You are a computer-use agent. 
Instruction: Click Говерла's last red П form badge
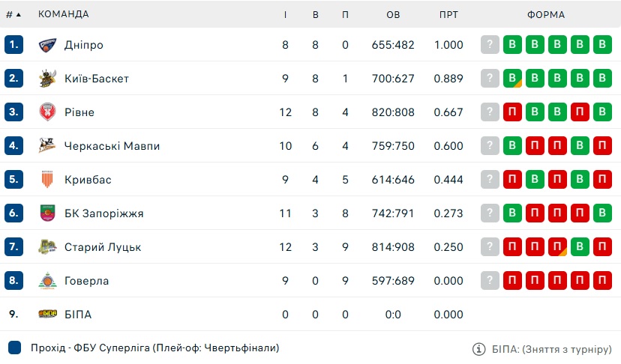pos(602,280)
